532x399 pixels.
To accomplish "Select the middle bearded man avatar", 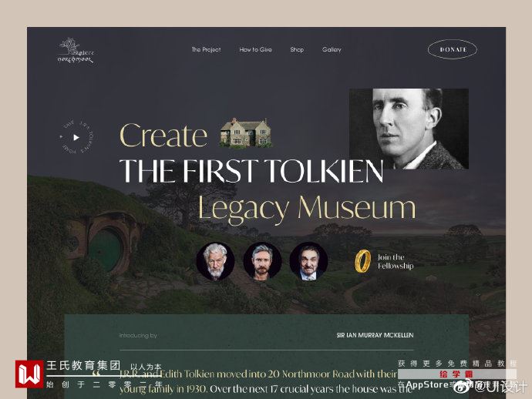I will coord(262,260).
